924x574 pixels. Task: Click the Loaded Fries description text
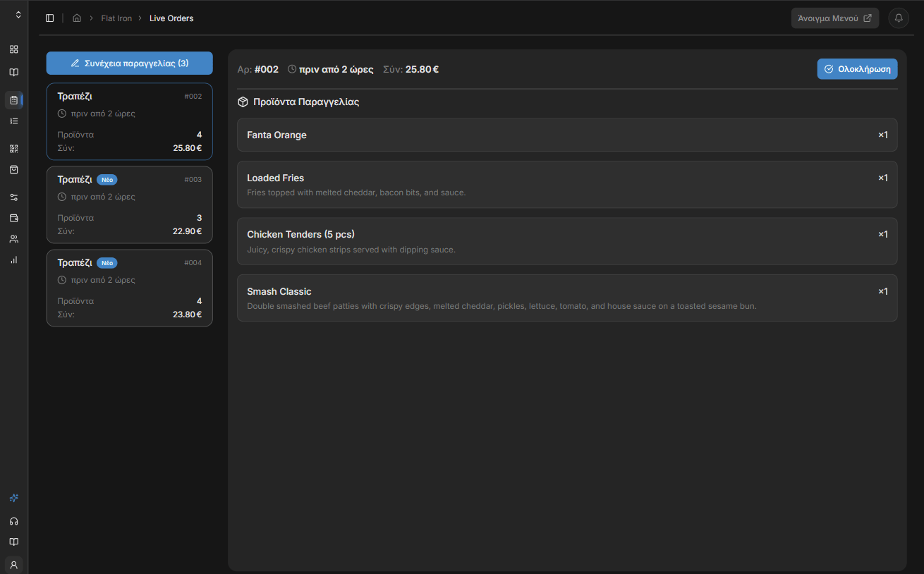(x=356, y=193)
